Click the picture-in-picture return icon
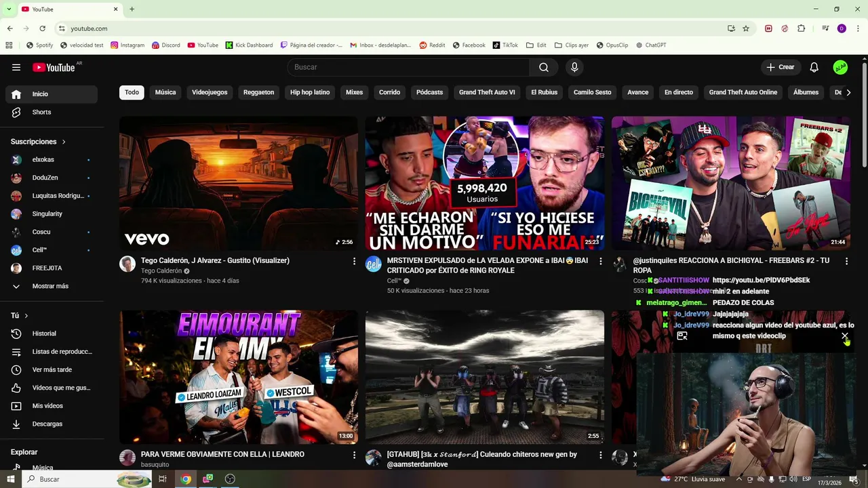The height and width of the screenshot is (488, 868). click(682, 335)
